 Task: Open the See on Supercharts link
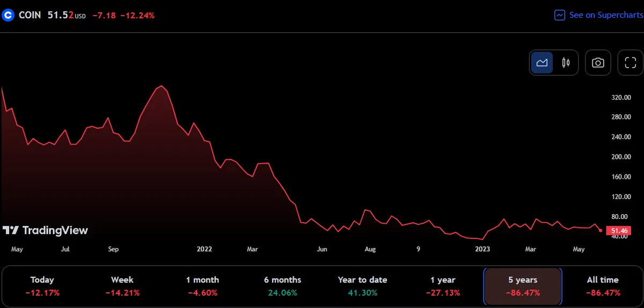point(605,15)
